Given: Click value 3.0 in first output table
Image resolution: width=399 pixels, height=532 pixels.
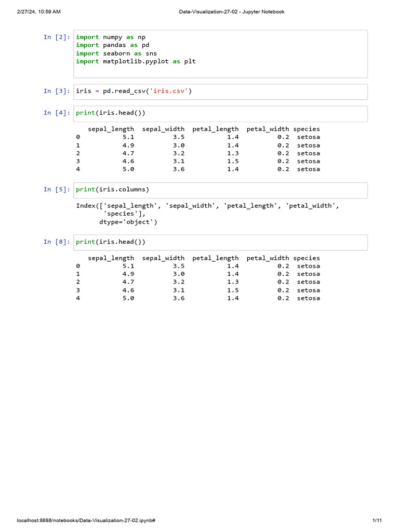Looking at the screenshot, I should click(179, 145).
